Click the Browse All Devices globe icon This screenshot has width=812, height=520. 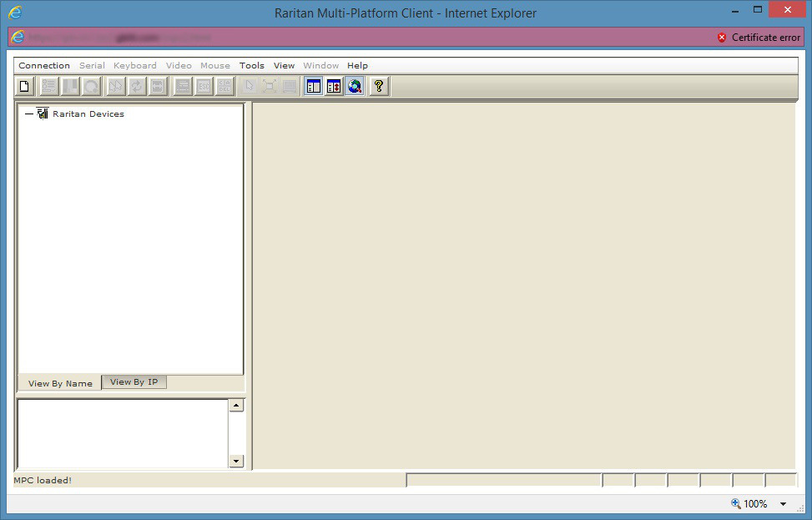click(x=355, y=86)
